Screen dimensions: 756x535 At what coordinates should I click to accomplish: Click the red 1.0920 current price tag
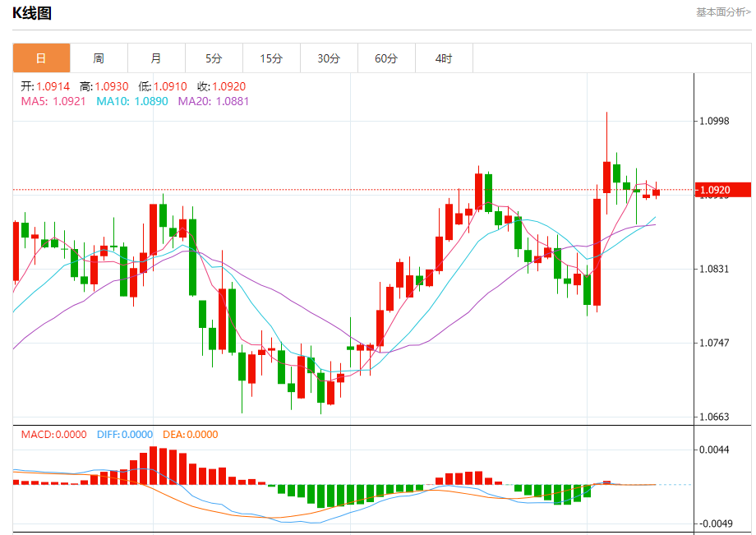tap(723, 190)
